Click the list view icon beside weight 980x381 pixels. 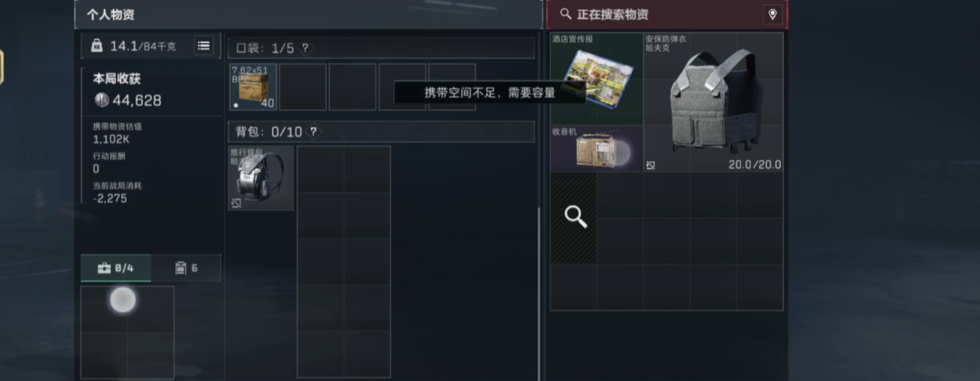pyautogui.click(x=203, y=46)
